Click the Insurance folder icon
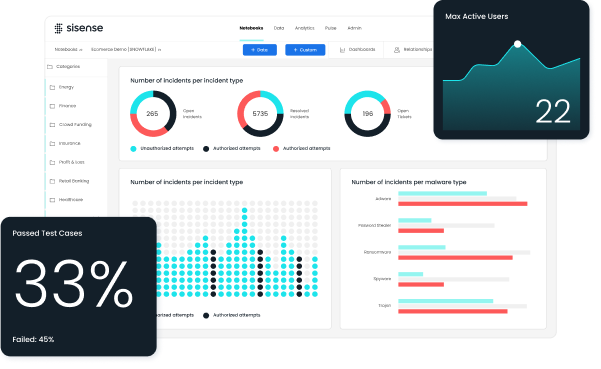Image resolution: width=601 pixels, height=369 pixels. tap(53, 144)
